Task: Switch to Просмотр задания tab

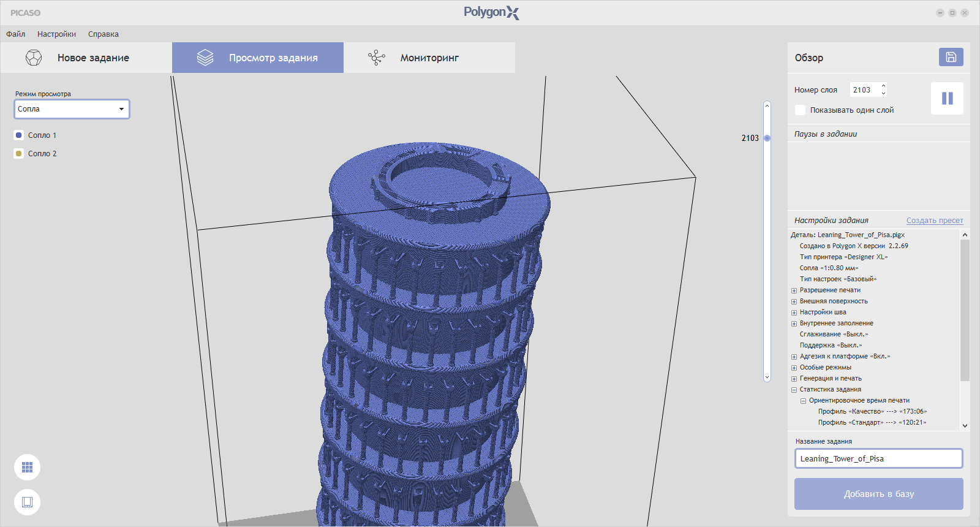Action: [x=258, y=58]
